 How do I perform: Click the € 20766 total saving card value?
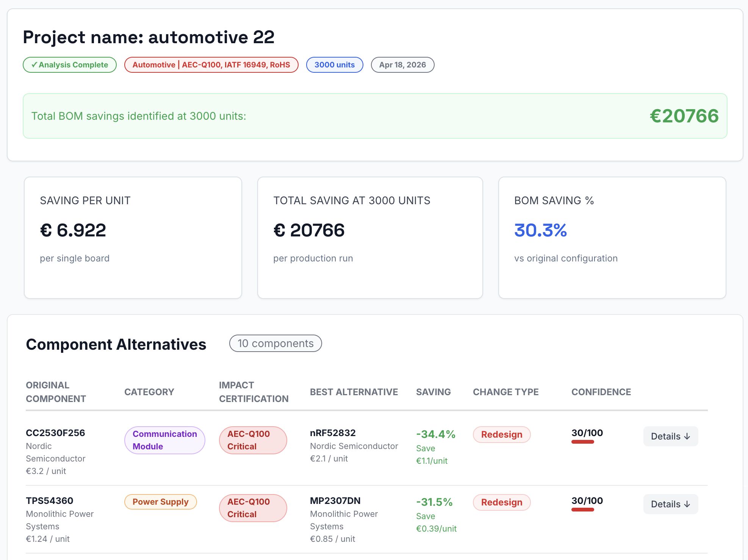(309, 230)
